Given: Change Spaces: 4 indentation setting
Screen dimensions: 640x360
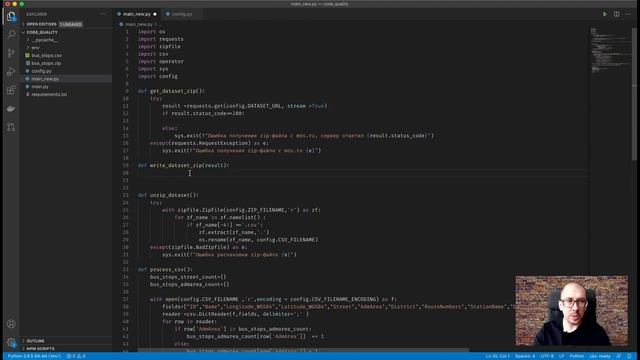Looking at the screenshot, I should click(524, 356).
